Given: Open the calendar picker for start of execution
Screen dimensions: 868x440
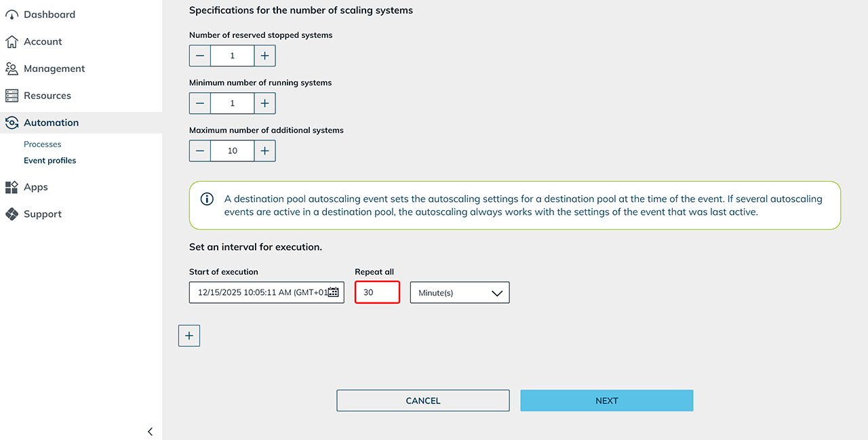Looking at the screenshot, I should point(333,293).
